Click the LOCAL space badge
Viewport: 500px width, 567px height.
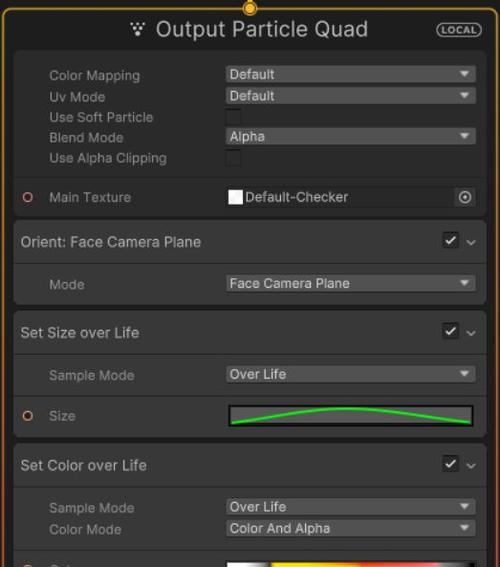459,30
